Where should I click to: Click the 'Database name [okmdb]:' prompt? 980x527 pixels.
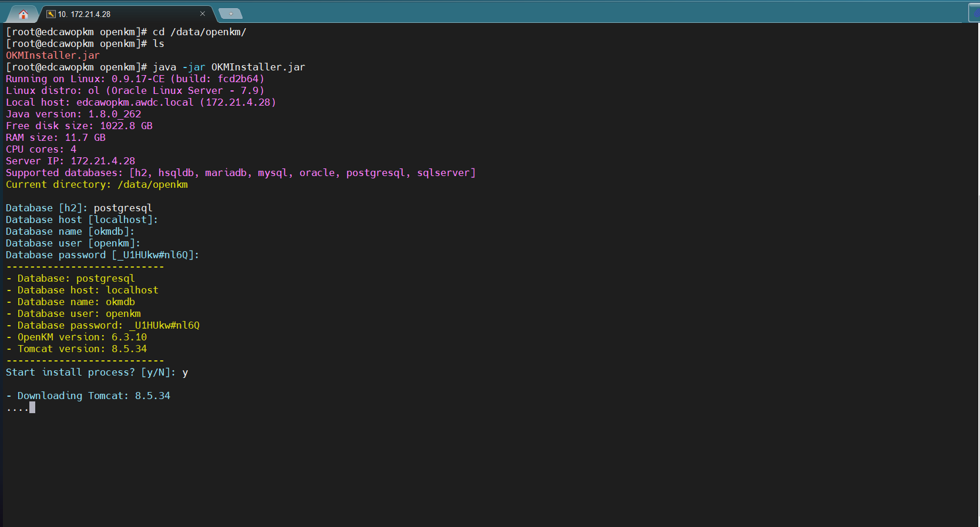[x=70, y=231]
